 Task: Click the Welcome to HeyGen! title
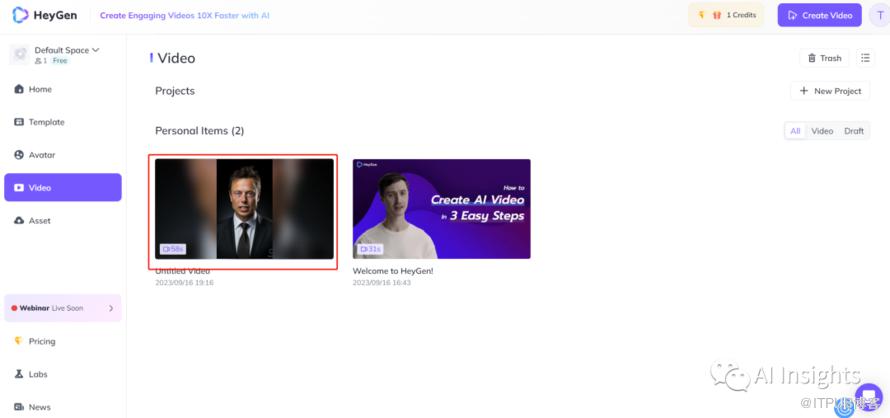pos(393,271)
